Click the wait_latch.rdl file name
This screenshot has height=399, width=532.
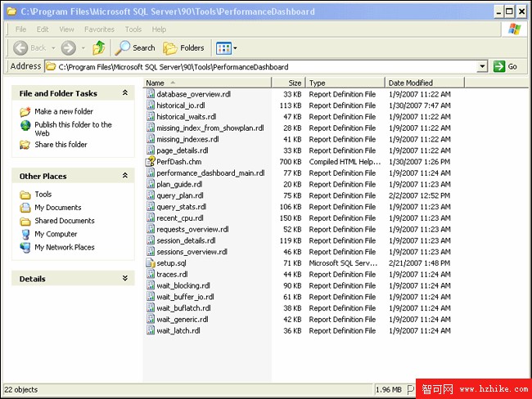point(178,330)
